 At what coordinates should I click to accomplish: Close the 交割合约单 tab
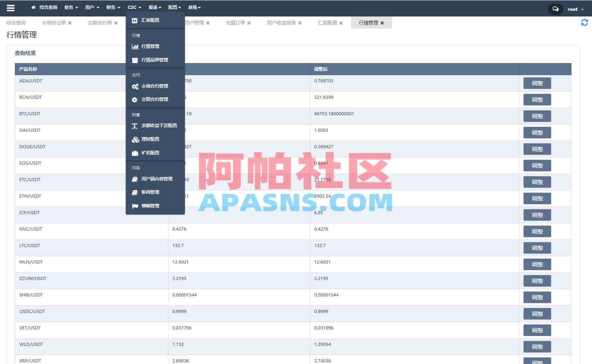click(116, 22)
